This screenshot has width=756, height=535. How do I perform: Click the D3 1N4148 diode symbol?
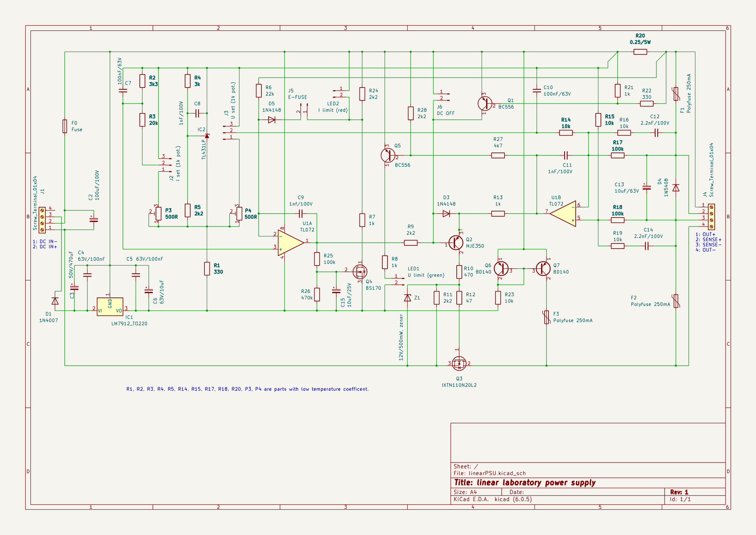446,214
